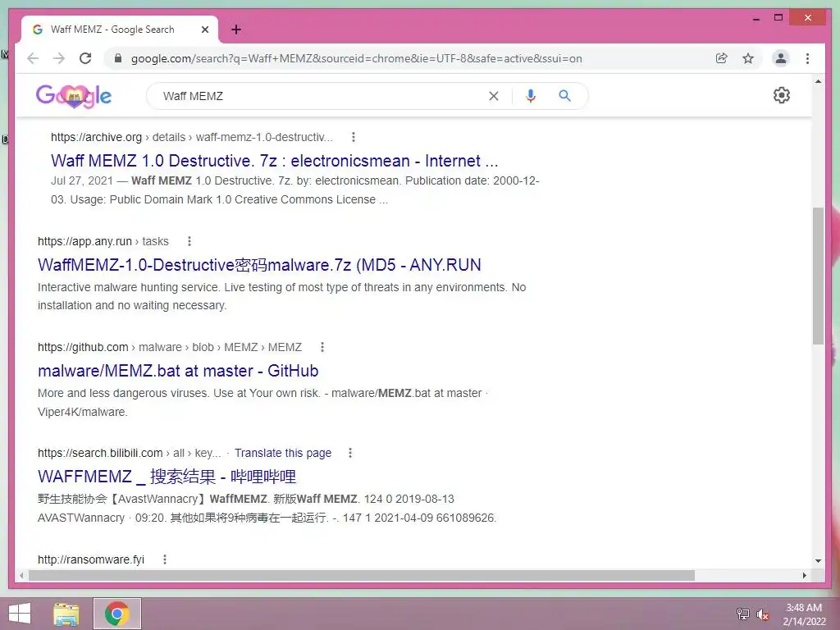The height and width of the screenshot is (630, 840).
Task: Close the Waff MEMZ Google Search tab
Action: (x=204, y=30)
